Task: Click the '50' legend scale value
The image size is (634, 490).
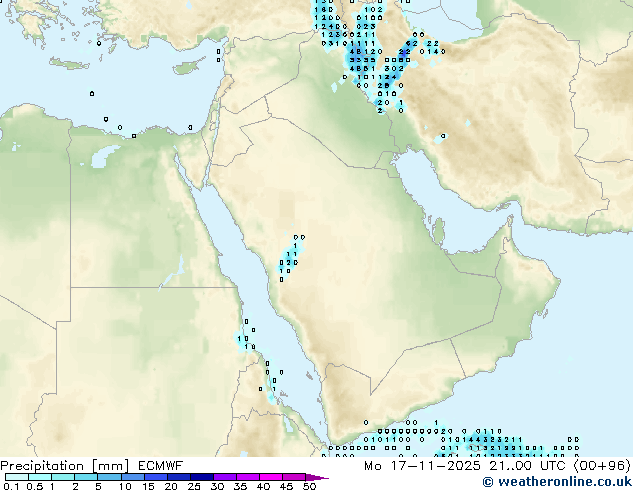Action: [x=309, y=486]
